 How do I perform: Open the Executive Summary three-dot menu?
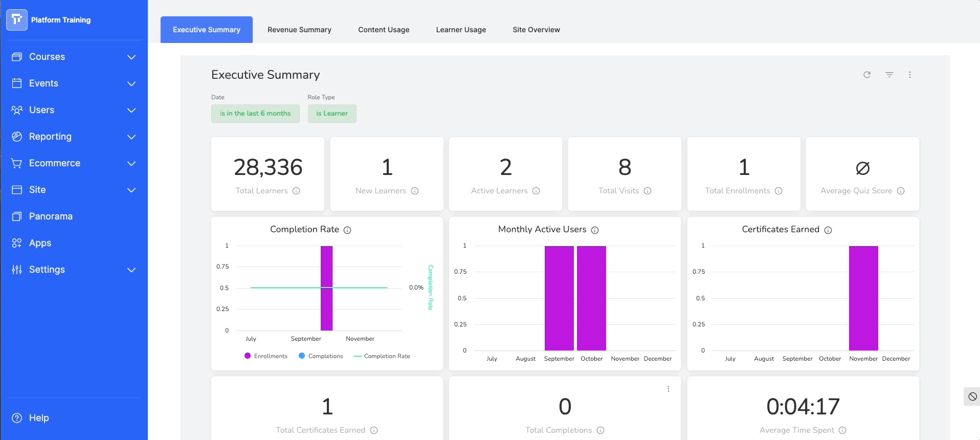click(x=910, y=75)
